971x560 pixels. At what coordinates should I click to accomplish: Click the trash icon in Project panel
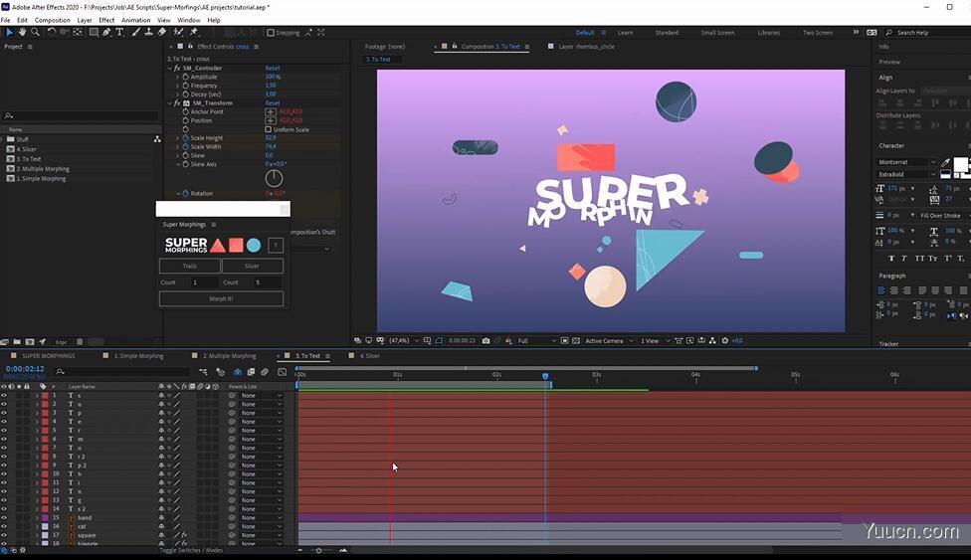click(80, 342)
